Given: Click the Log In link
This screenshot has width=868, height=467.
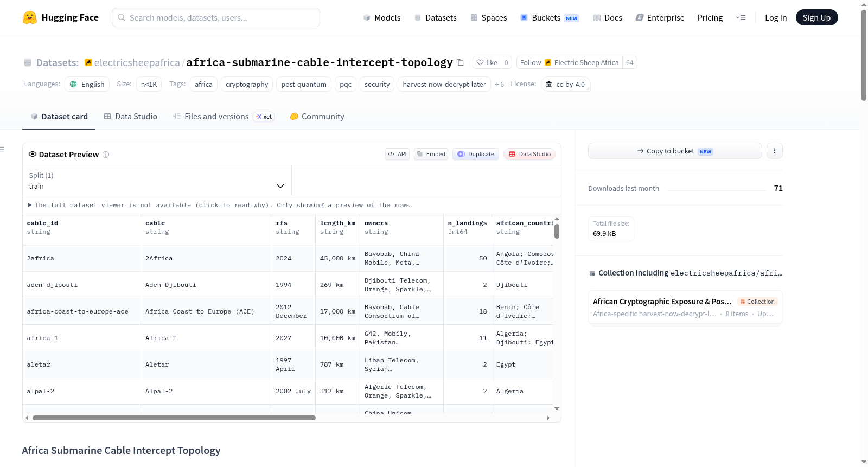Looking at the screenshot, I should click(x=776, y=17).
